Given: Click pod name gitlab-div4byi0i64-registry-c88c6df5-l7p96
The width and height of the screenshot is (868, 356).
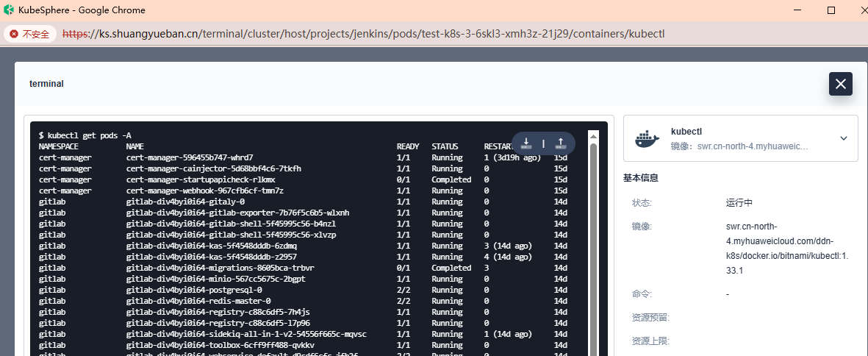Looking at the screenshot, I should 218,324.
